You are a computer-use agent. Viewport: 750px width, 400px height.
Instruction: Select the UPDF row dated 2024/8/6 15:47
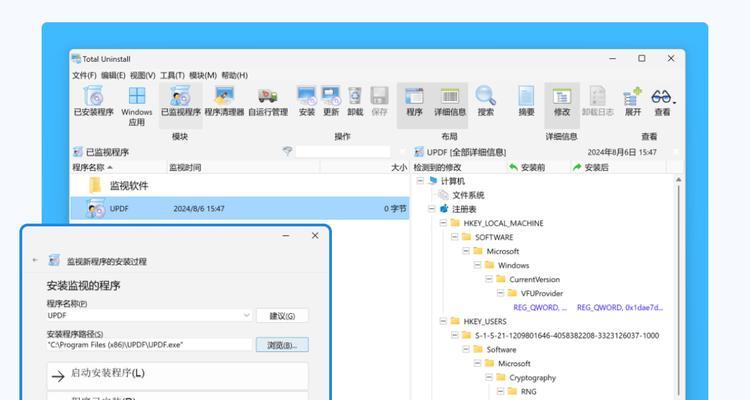[x=240, y=209]
